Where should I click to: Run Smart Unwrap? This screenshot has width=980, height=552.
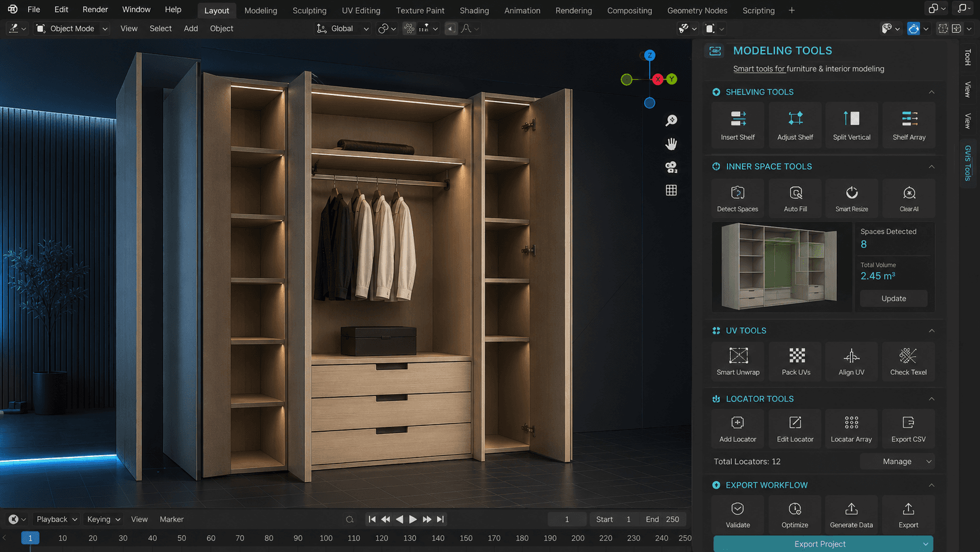coord(737,361)
